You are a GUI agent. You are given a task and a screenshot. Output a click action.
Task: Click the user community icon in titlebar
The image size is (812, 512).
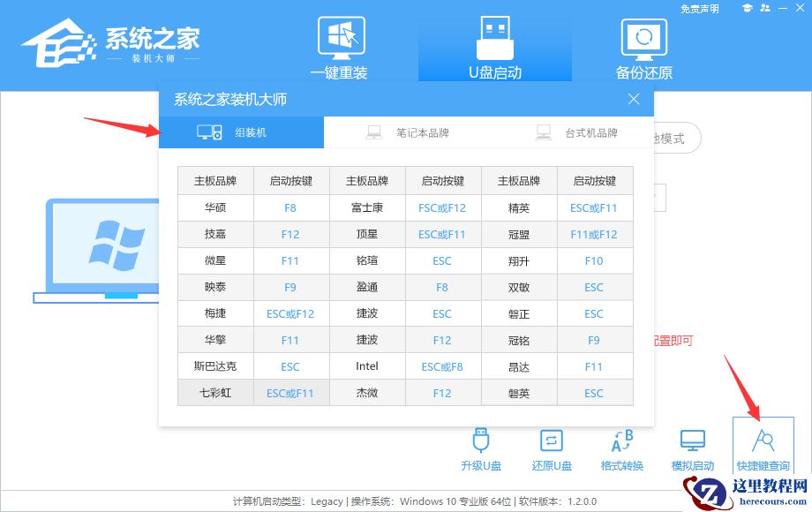coord(765,8)
